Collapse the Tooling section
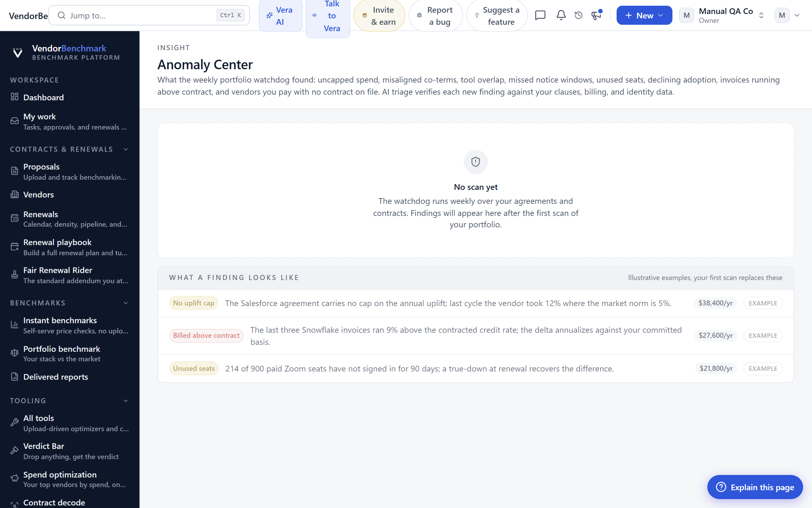The image size is (812, 508). click(126, 401)
